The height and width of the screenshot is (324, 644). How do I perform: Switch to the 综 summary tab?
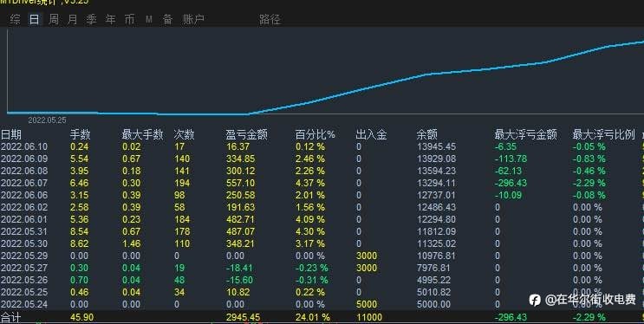click(x=16, y=19)
